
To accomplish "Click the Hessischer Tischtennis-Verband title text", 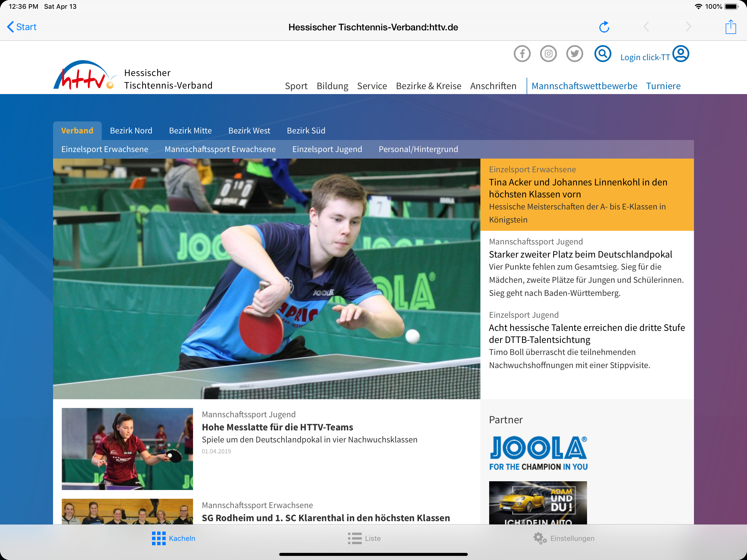I will pos(168,79).
